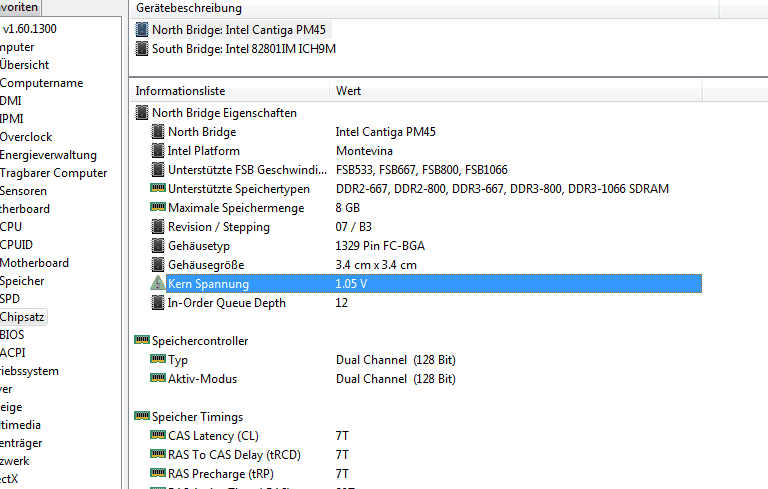Select SPD in the sidebar tree
This screenshot has height=489, width=768.
10,299
